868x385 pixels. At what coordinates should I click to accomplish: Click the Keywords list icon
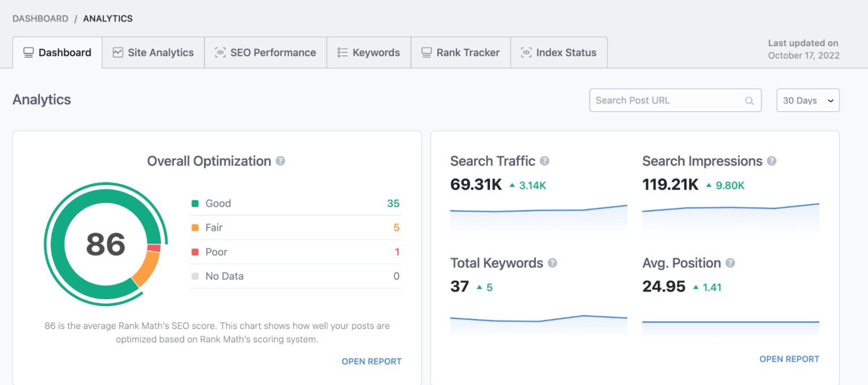[x=342, y=53]
